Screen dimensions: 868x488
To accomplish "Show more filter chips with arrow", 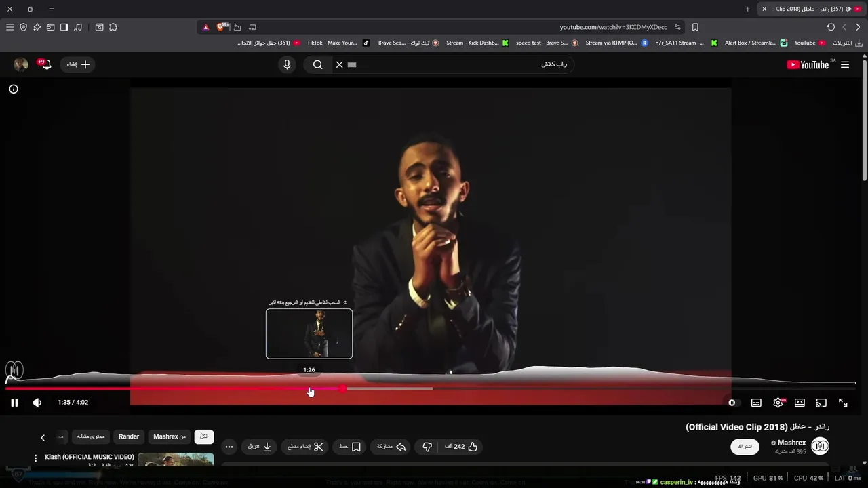I will coord(43,437).
